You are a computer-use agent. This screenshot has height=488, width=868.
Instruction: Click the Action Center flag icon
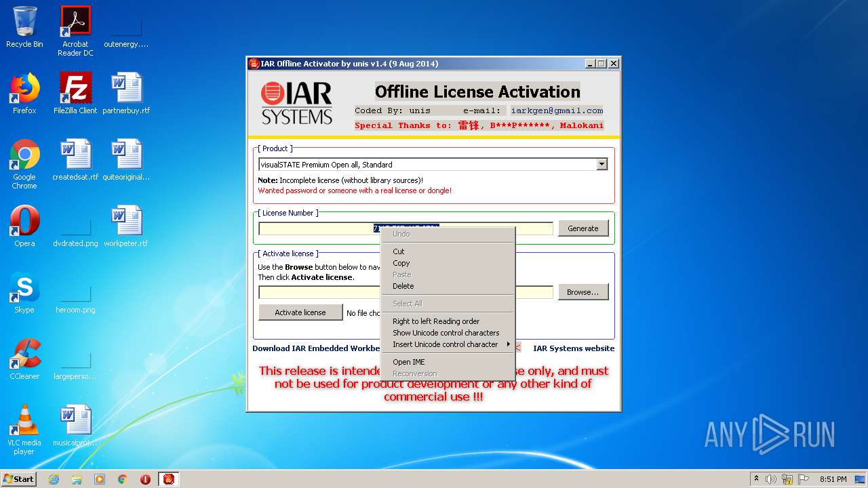tap(804, 479)
